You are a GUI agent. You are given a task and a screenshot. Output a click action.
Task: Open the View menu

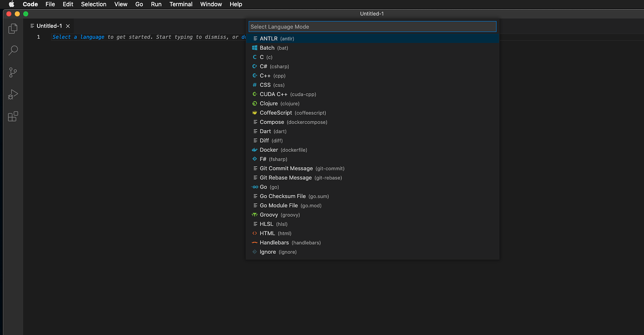121,4
